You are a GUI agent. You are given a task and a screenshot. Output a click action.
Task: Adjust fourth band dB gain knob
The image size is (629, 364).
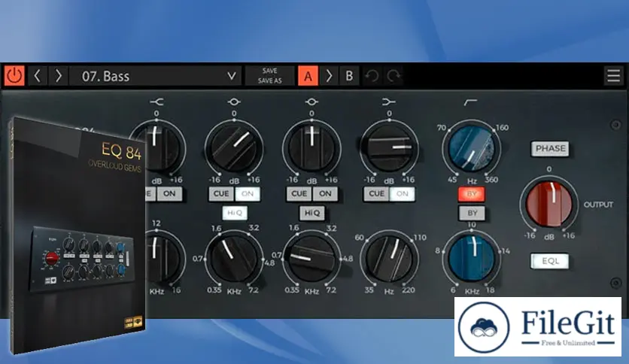point(389,148)
